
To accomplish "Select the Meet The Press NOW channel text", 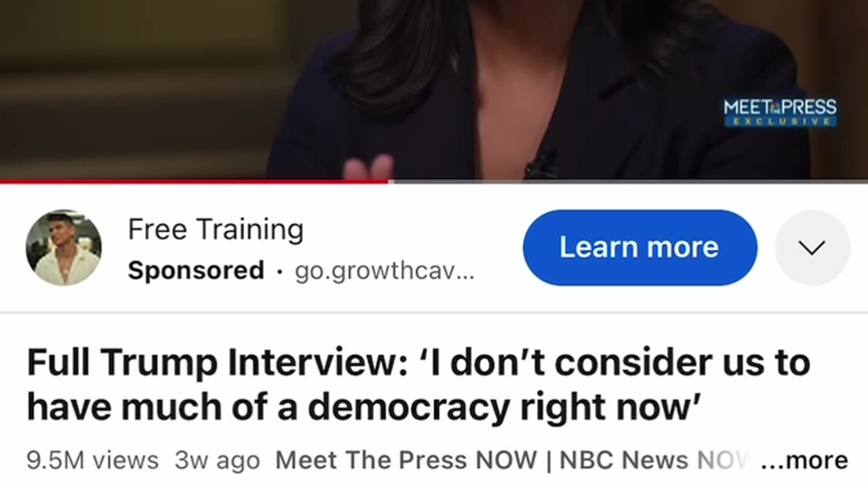I will tap(406, 460).
